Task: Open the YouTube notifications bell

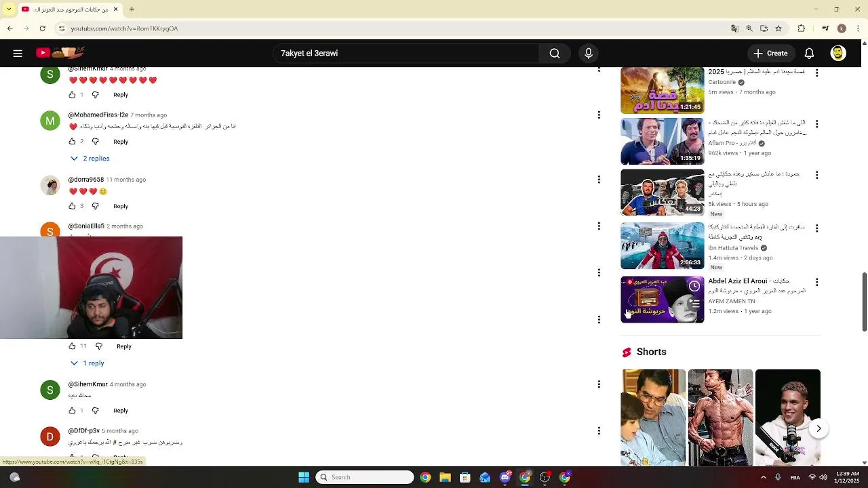Action: [809, 54]
